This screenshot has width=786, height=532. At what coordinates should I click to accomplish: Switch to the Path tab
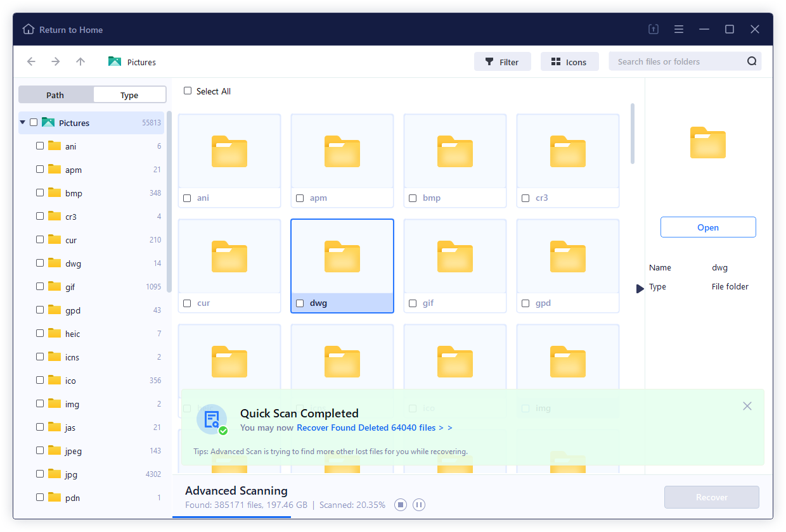click(x=56, y=94)
